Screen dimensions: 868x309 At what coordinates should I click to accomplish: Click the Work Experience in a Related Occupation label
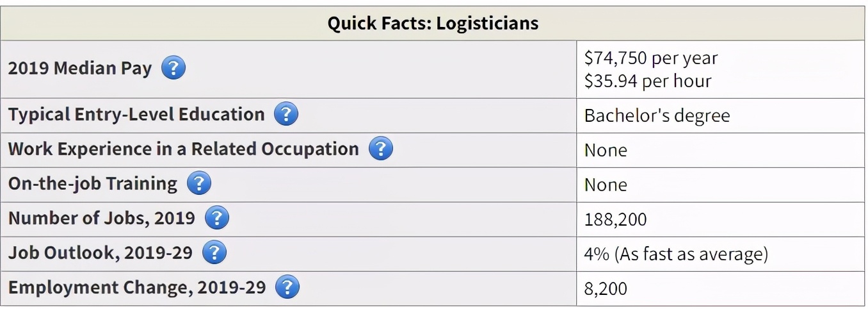[x=184, y=149]
